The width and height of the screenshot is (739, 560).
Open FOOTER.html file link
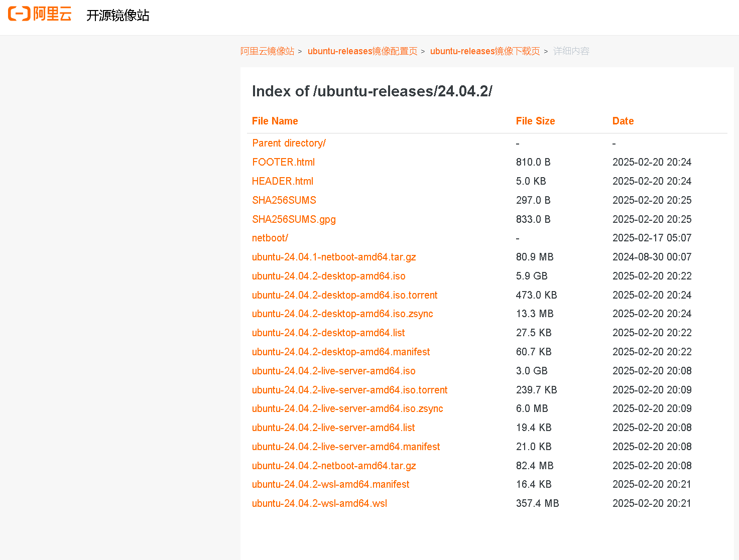[284, 162]
